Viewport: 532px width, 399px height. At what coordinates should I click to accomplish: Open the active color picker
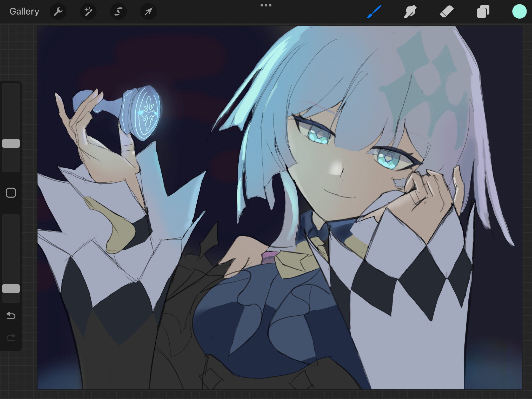click(x=519, y=11)
